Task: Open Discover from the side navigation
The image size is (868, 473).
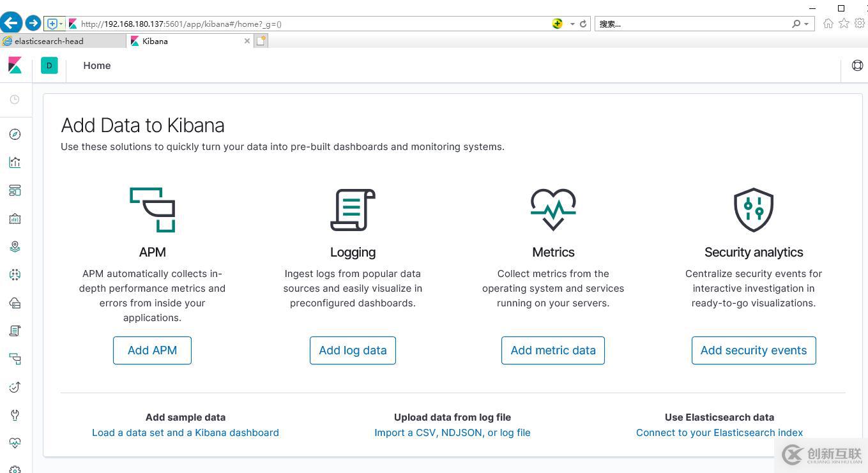Action: click(x=15, y=134)
